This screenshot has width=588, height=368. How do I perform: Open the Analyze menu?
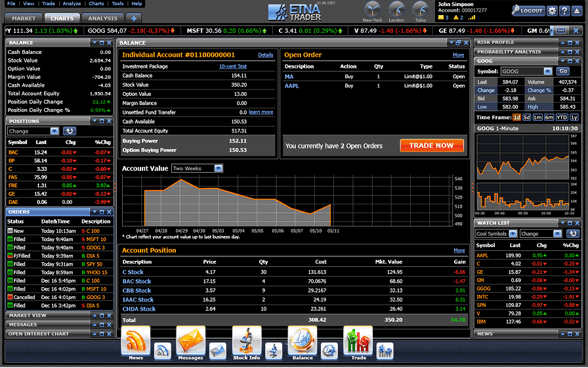point(72,3)
